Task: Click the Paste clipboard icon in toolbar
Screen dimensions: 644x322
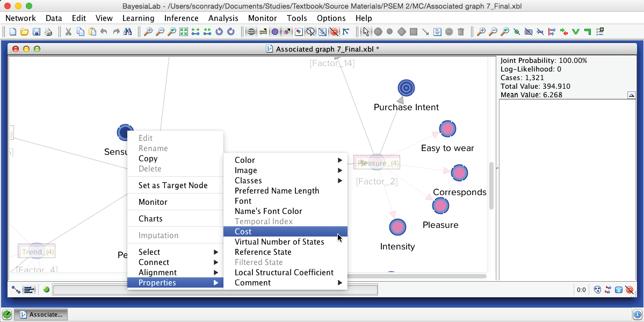Action: pyautogui.click(x=92, y=32)
